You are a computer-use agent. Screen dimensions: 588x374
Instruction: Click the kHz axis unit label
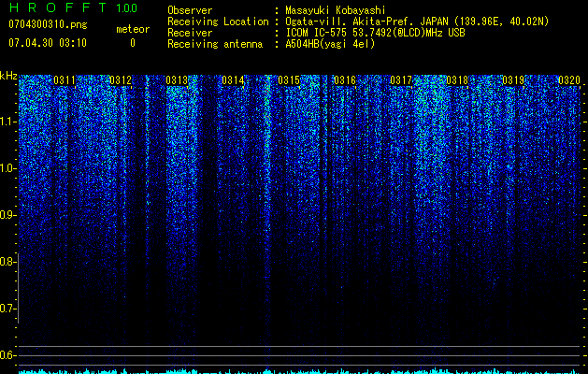(x=8, y=76)
